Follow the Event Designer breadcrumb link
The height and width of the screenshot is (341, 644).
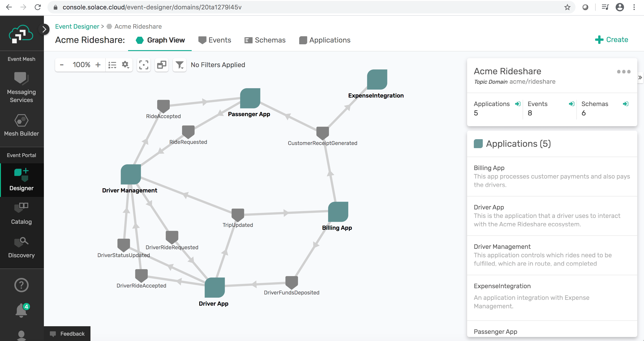77,26
